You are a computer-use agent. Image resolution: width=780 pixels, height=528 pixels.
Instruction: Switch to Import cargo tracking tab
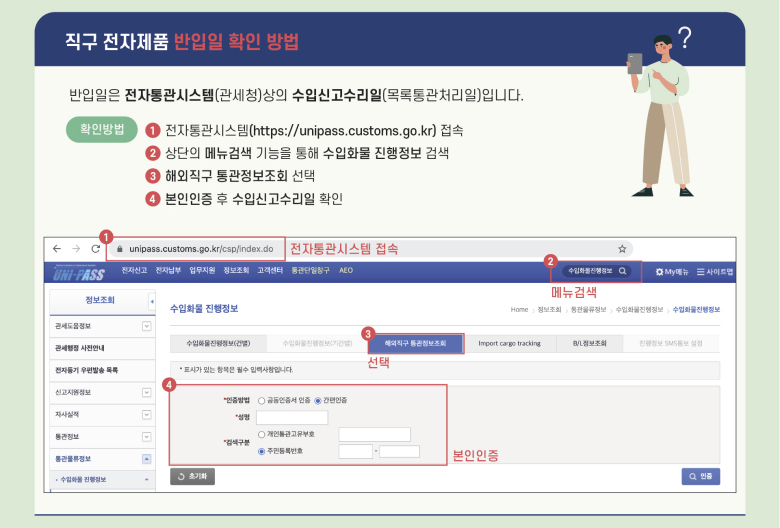click(x=509, y=343)
